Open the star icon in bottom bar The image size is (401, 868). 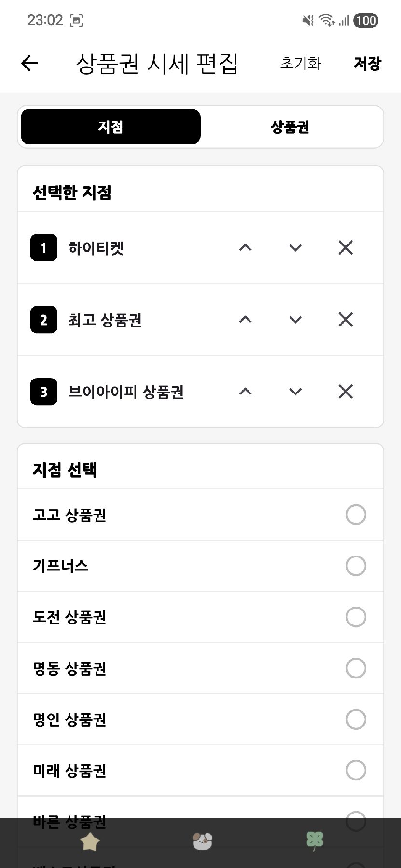point(90,842)
